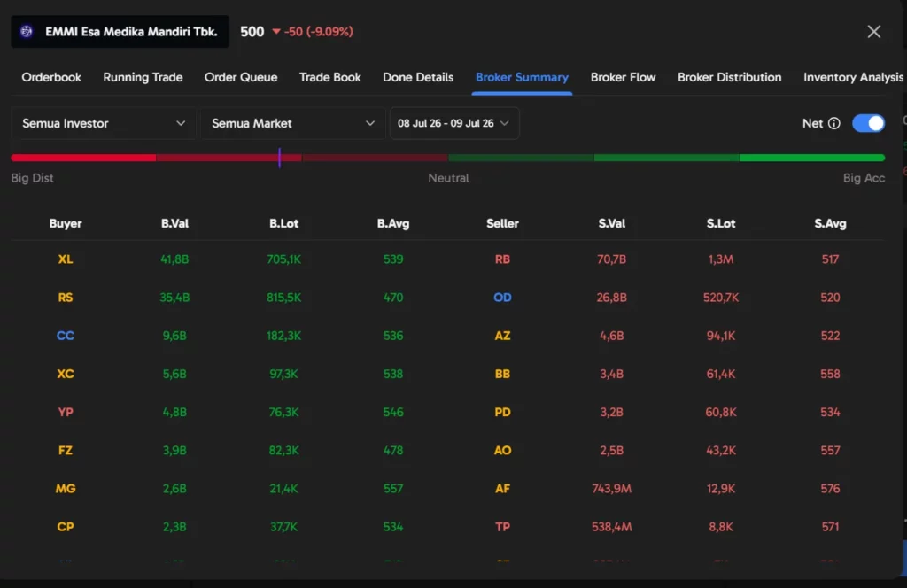Select the Broker Summary tab

tap(522, 77)
